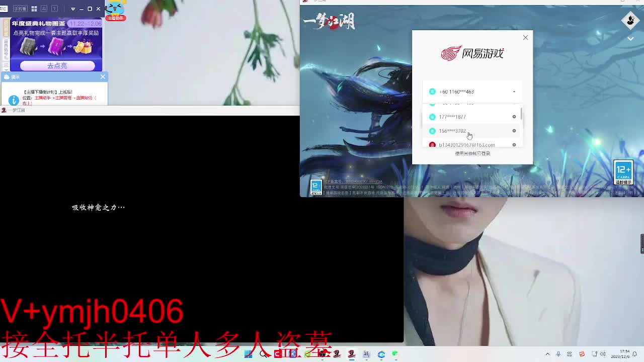Remove the 177****1877 saved account
Viewport: 644px width, 362px height.
pyautogui.click(x=514, y=117)
